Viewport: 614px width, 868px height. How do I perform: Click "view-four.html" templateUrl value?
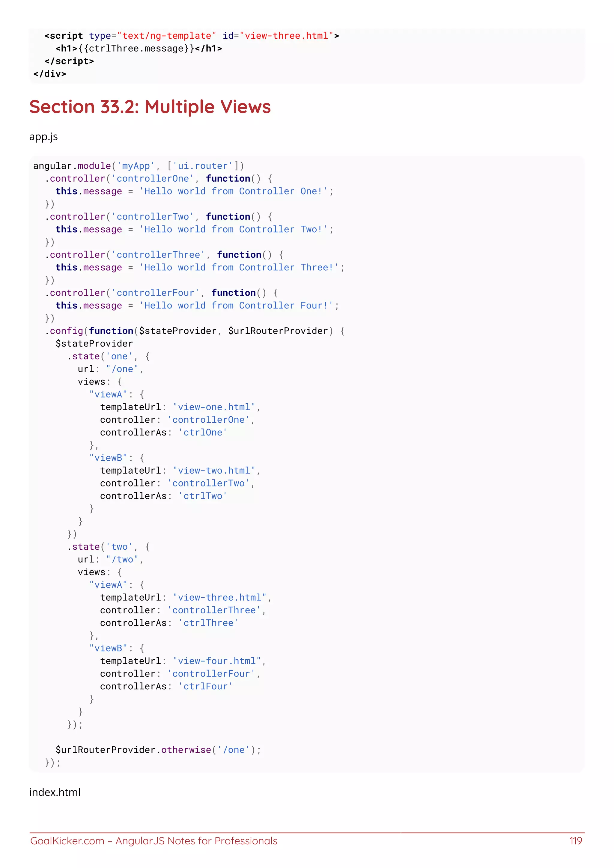(217, 661)
